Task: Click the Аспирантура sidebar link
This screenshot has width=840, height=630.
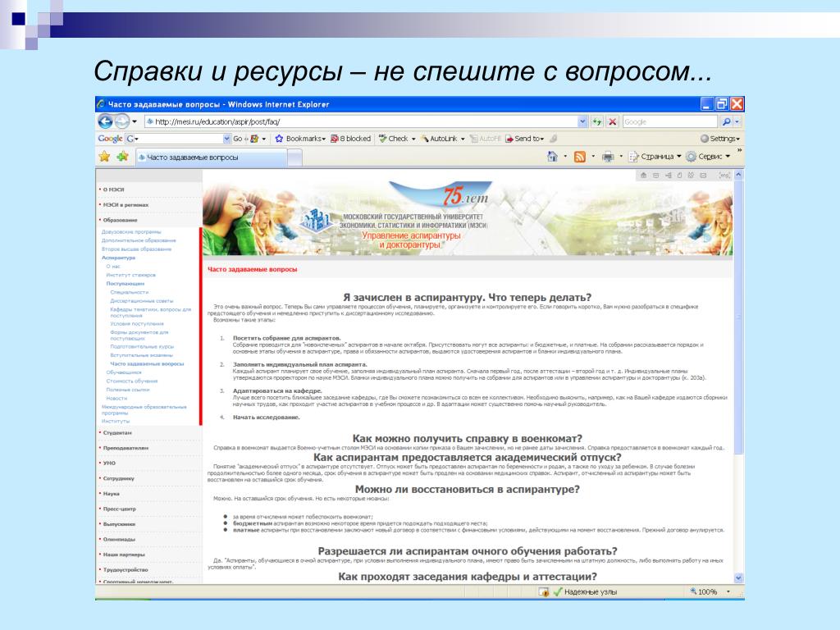Action: (118, 258)
